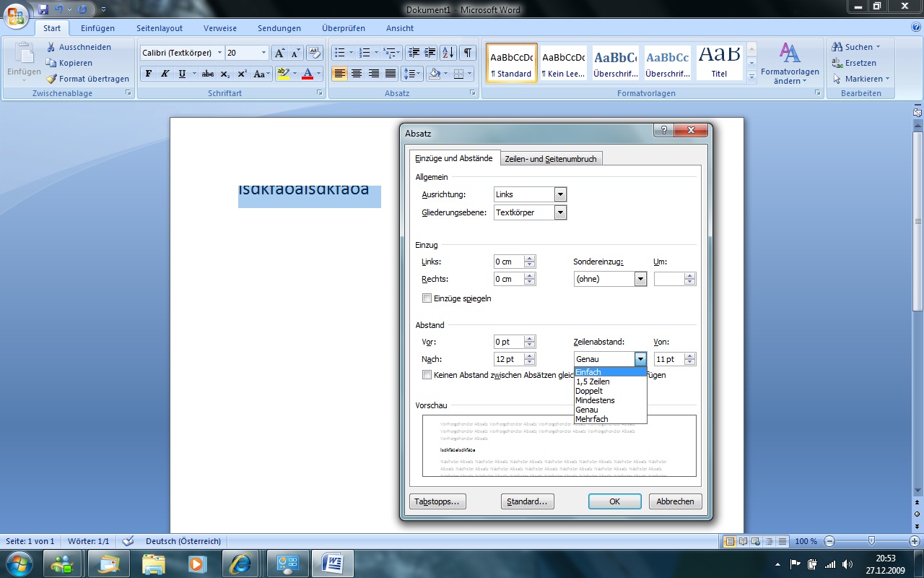Screen dimensions: 924x578
Task: Click Ersetzen in Bearbeiten group
Action: (x=854, y=63)
